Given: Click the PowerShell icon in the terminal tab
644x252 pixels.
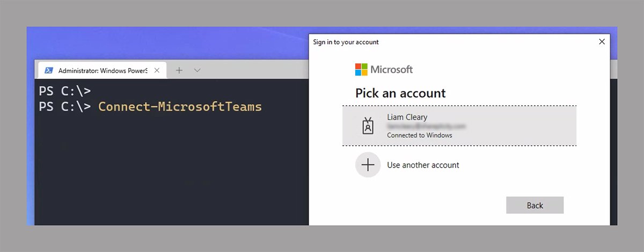Looking at the screenshot, I should tap(48, 70).
